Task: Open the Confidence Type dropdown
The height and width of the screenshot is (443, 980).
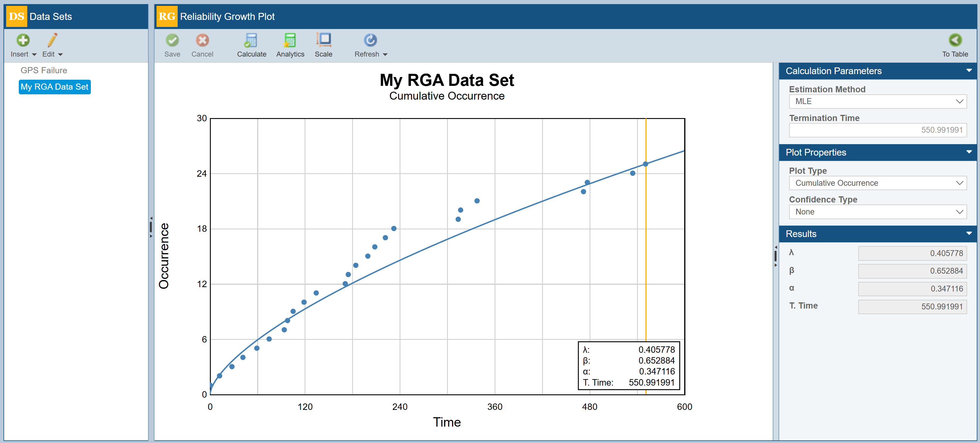Action: (877, 212)
